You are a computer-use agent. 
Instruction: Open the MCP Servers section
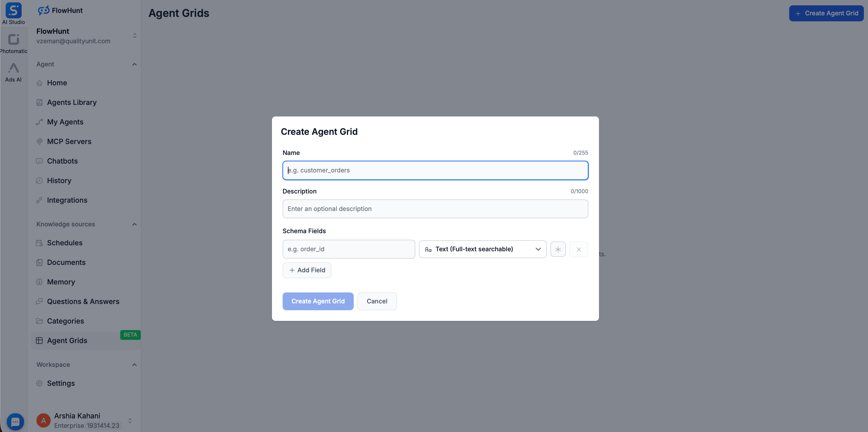click(x=69, y=142)
